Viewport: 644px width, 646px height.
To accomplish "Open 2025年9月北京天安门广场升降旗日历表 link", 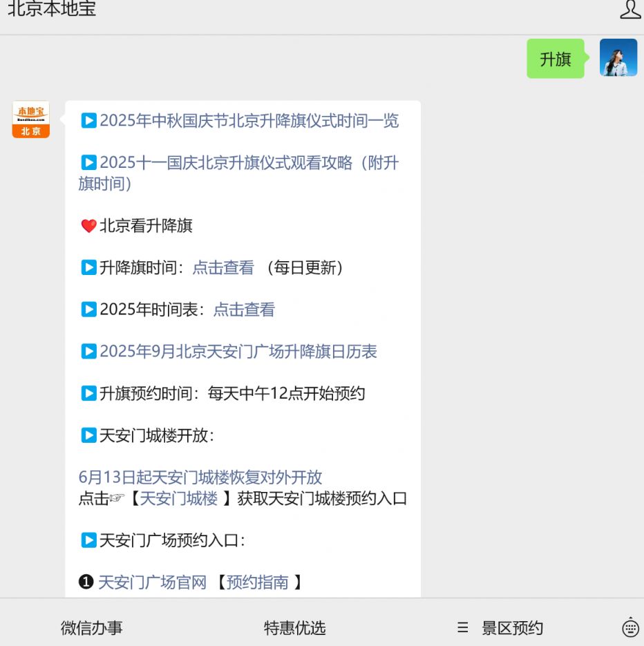I will point(238,352).
